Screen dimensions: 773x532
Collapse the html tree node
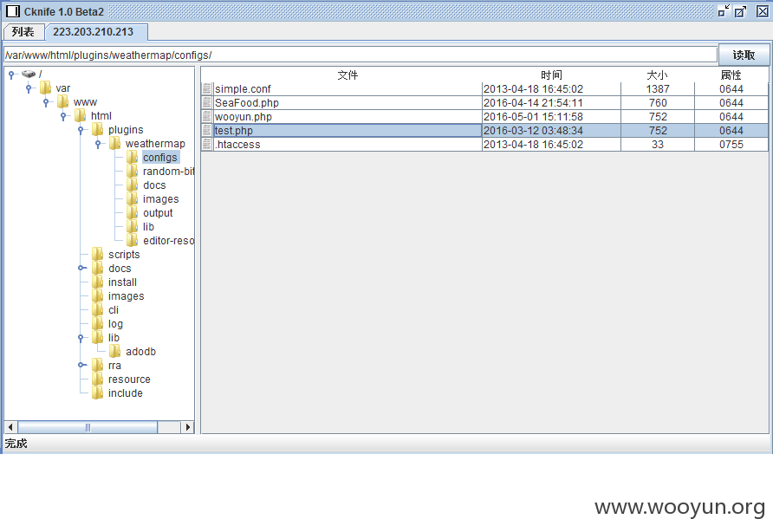point(63,116)
